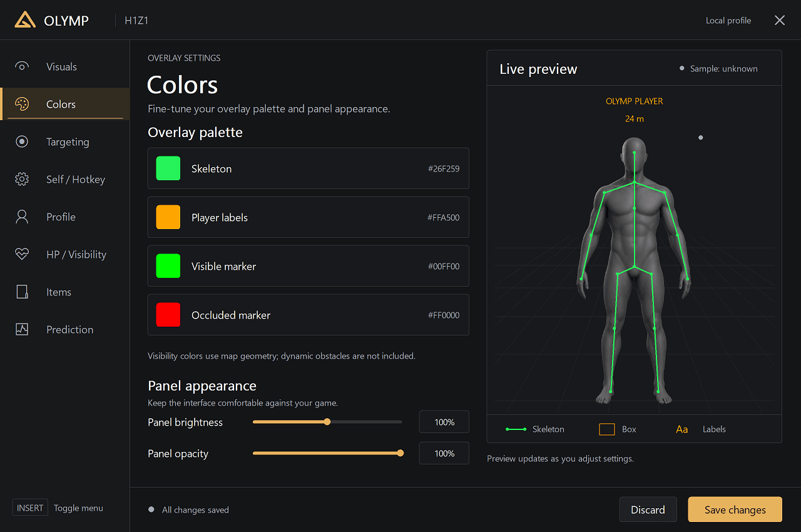Screen dimensions: 801x532
Task: Click the Panel brightness slider handle
Action: tap(327, 422)
